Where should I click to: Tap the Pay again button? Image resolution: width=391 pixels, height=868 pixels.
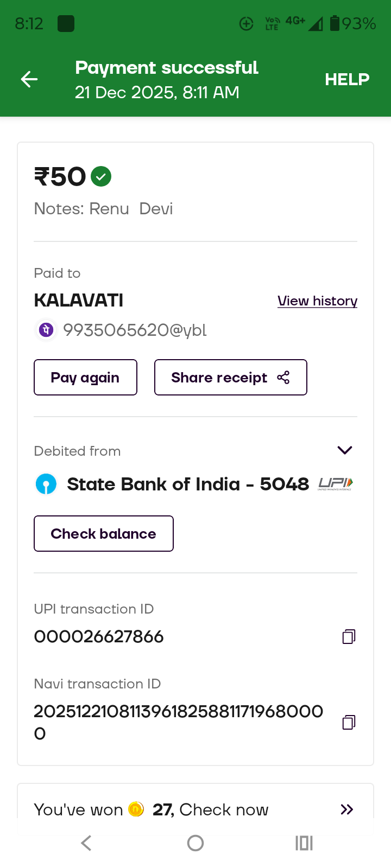click(85, 378)
